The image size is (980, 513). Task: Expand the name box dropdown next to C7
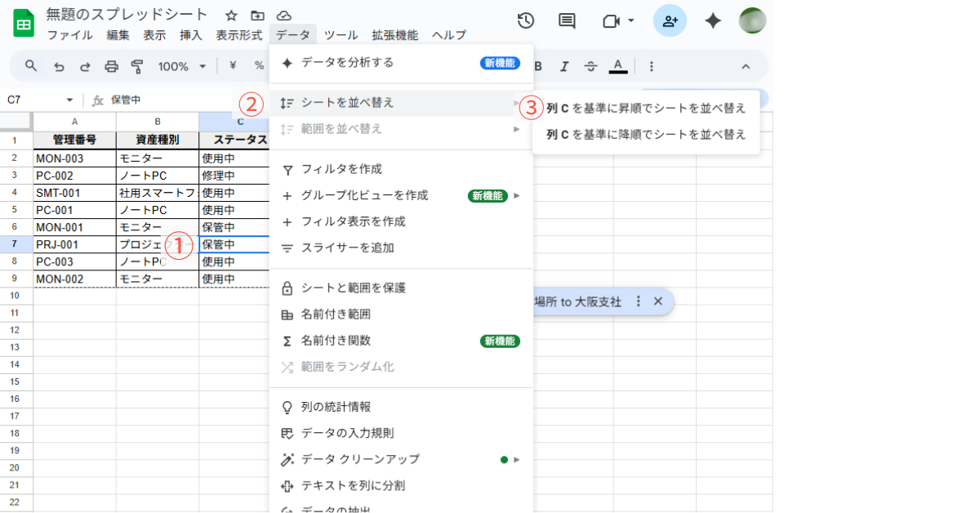tap(69, 100)
